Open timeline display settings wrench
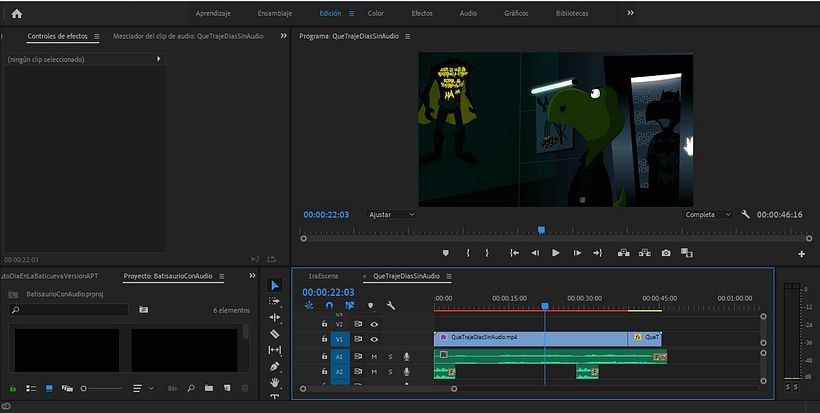Image resolution: width=820 pixels, height=413 pixels. (x=391, y=305)
